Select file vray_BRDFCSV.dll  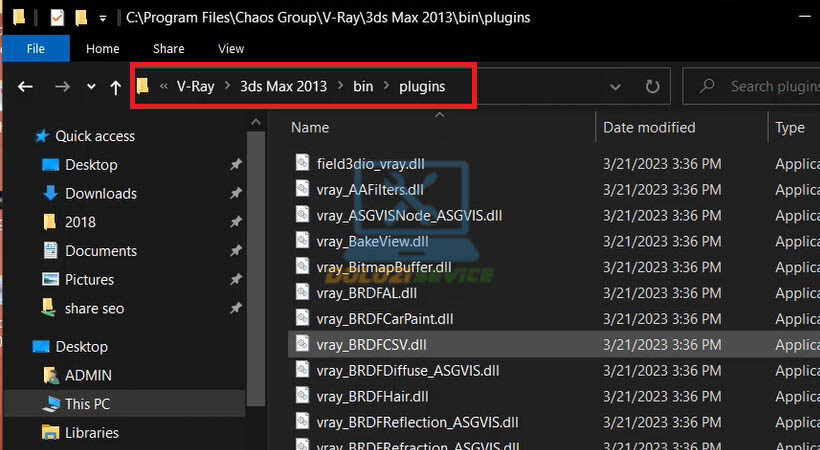[371, 345]
